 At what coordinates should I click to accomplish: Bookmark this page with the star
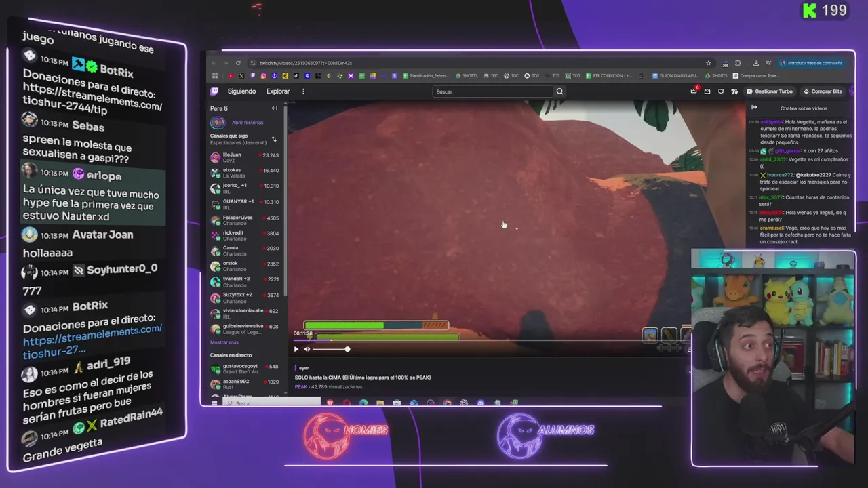coord(709,63)
